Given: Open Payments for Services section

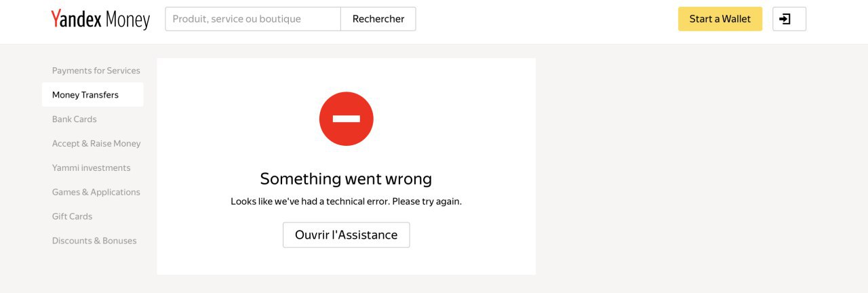Looking at the screenshot, I should (96, 71).
